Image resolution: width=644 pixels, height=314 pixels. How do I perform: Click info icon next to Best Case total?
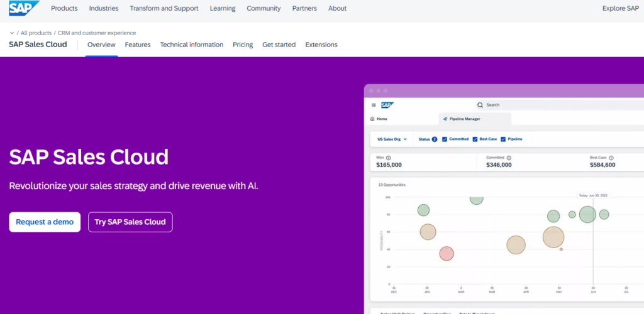[611, 158]
